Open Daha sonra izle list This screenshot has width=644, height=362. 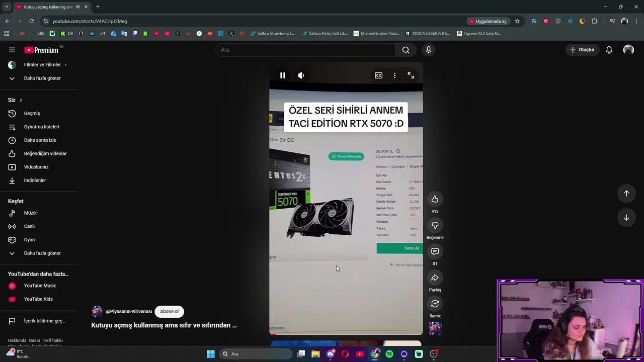[39, 140]
